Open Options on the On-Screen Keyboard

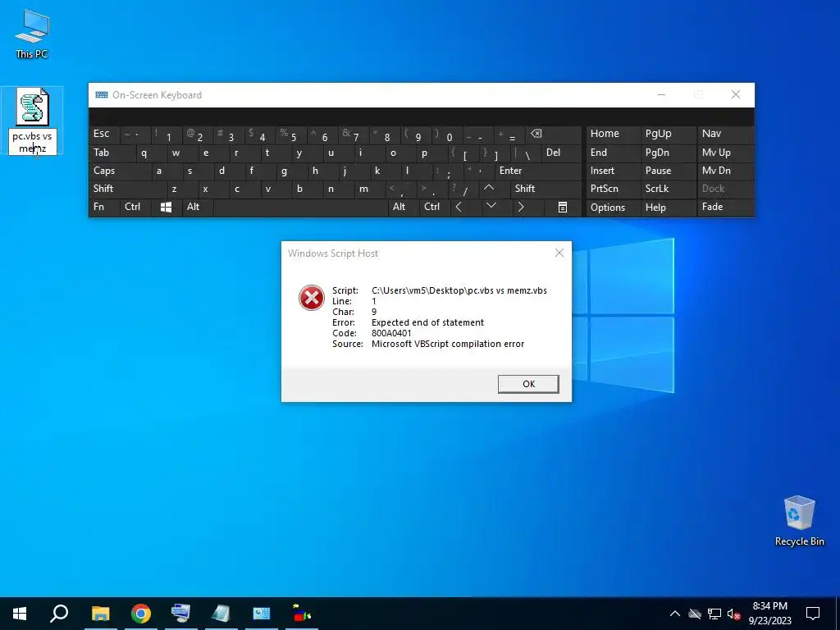coord(613,208)
